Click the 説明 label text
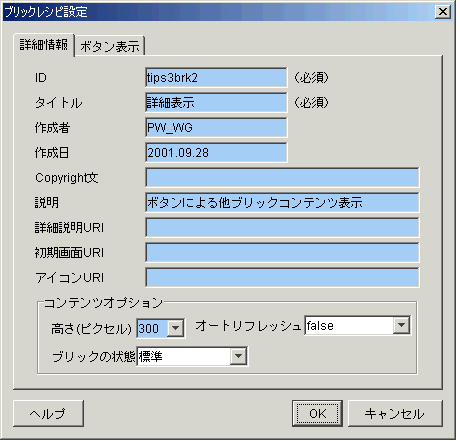 click(x=47, y=203)
